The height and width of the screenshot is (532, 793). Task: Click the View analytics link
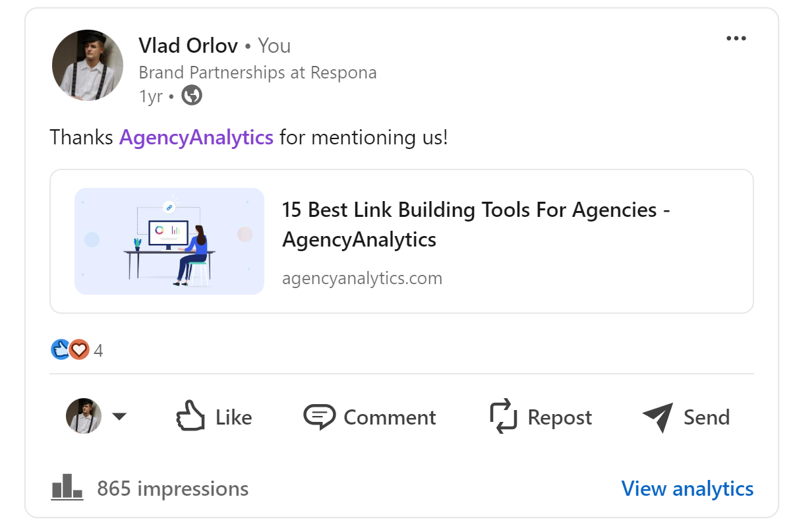point(688,488)
